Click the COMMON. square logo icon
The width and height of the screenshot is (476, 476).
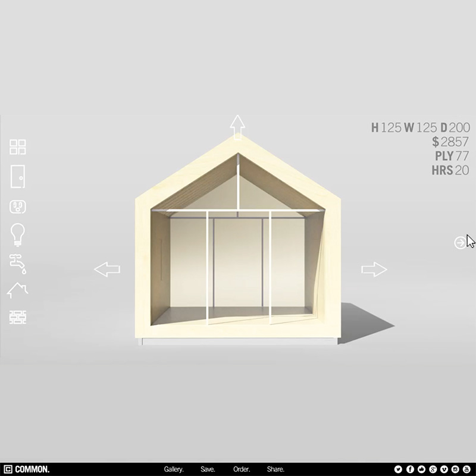tap(8, 469)
